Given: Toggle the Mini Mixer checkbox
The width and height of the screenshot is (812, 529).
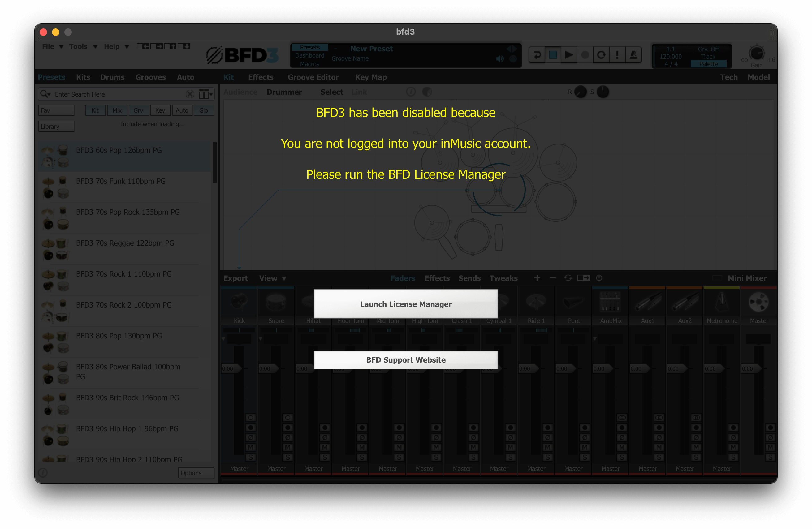Looking at the screenshot, I should point(717,278).
